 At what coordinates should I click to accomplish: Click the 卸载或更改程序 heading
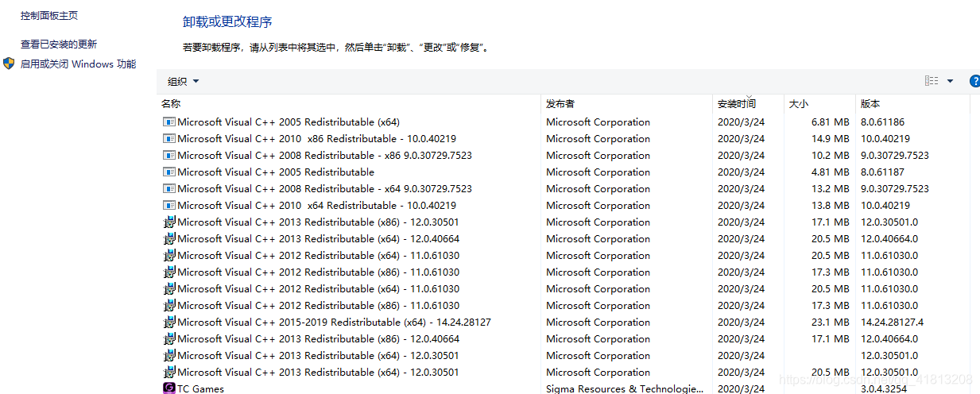click(227, 21)
